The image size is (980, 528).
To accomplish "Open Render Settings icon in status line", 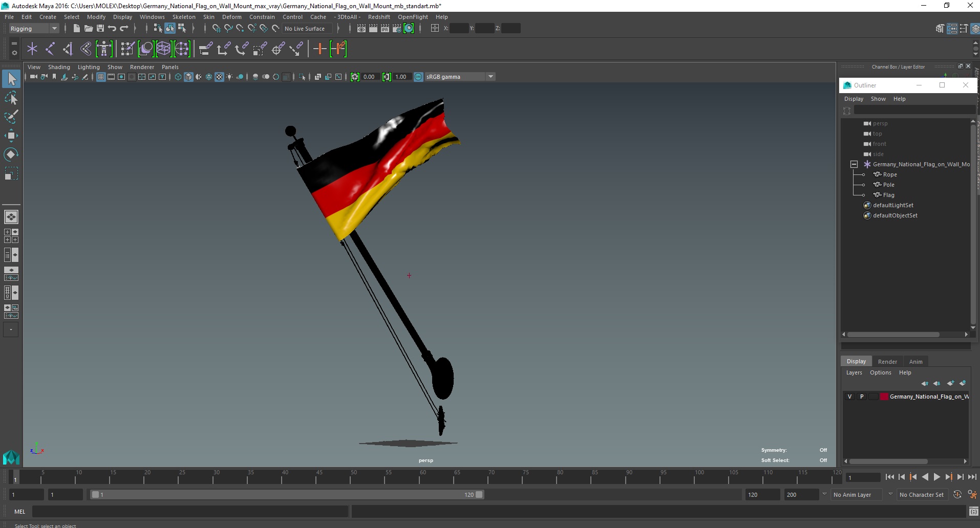I will (x=397, y=29).
